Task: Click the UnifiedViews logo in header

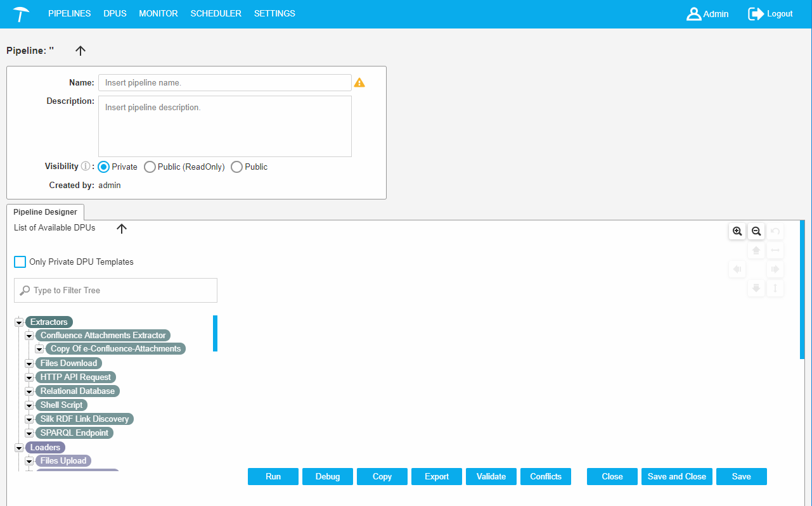Action: (21, 14)
